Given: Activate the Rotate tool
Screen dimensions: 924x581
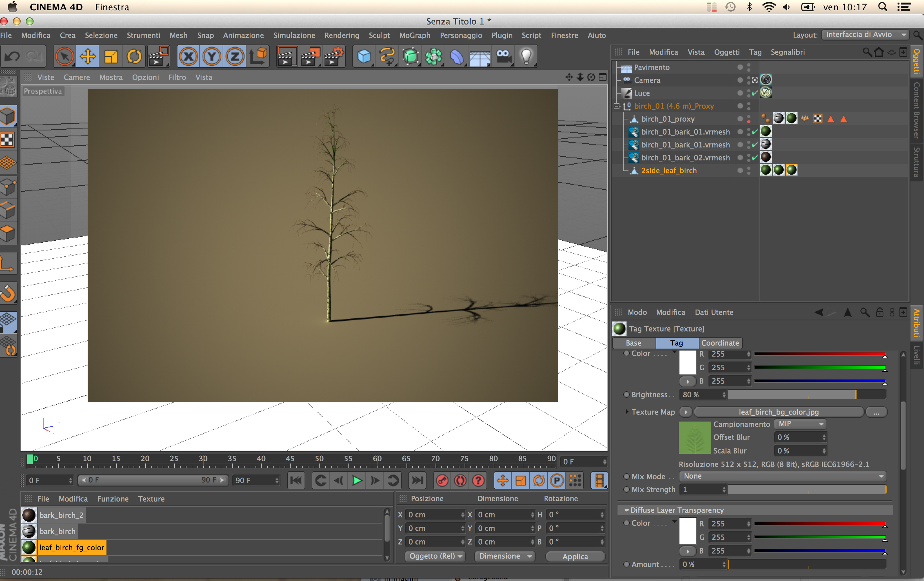Looking at the screenshot, I should (134, 57).
